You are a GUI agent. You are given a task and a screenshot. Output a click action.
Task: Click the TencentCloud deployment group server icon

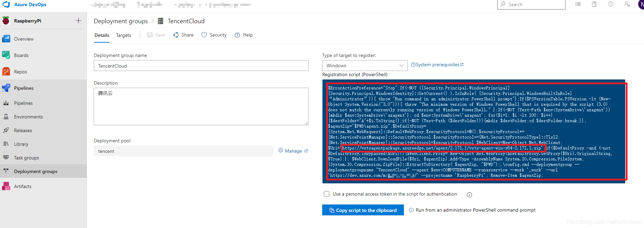[160, 21]
